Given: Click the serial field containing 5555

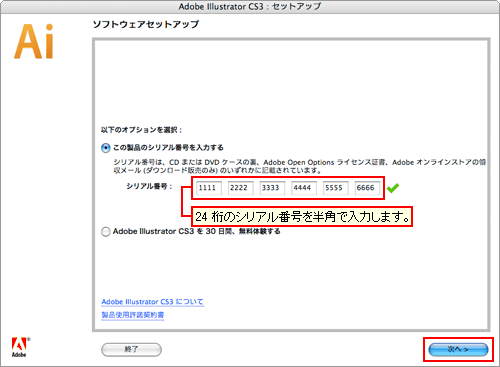Looking at the screenshot, I should (x=335, y=188).
